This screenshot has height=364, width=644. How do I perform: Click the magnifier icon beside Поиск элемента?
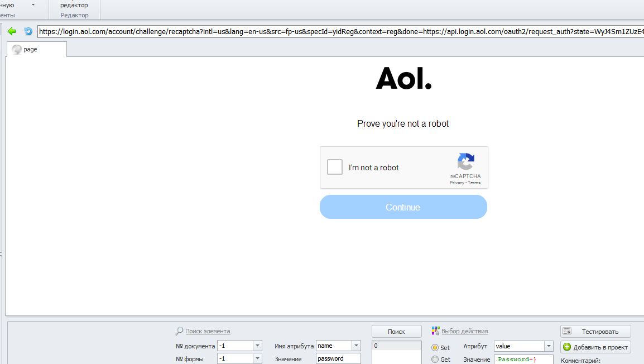(180, 331)
